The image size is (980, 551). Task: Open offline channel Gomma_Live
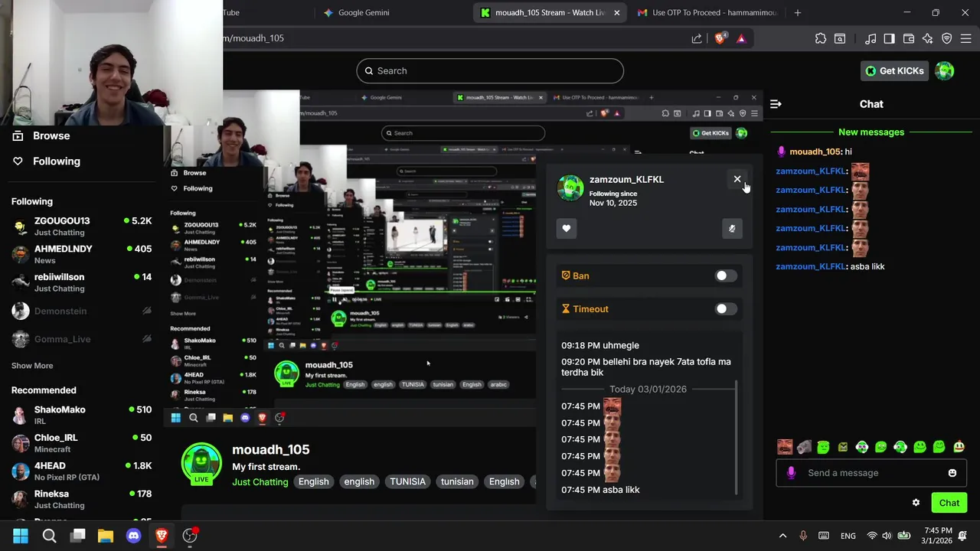[x=82, y=339]
